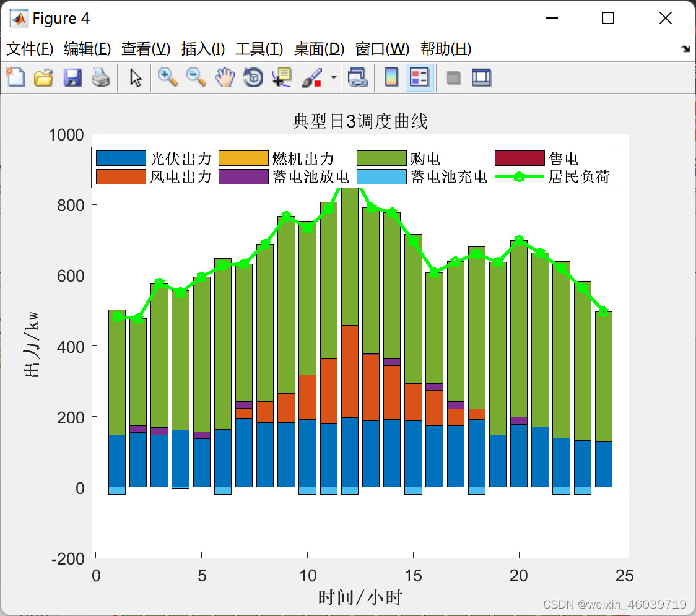The width and height of the screenshot is (696, 616).
Task: Print the figure using the printer icon
Action: [101, 77]
